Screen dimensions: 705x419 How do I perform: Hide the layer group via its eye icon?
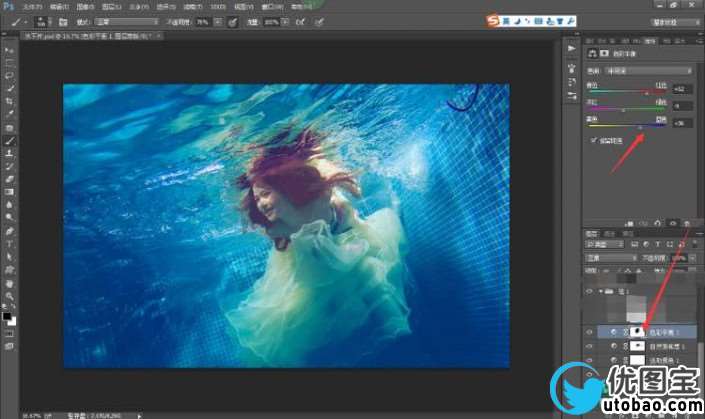pos(589,291)
